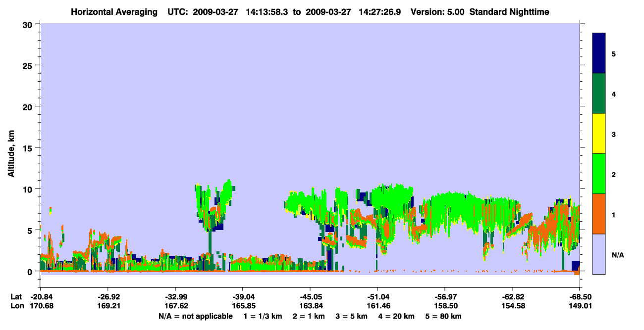Screen dimensions: 644x330
Task: Click the 'Lon' axis row label
Action: pyautogui.click(x=16, y=306)
